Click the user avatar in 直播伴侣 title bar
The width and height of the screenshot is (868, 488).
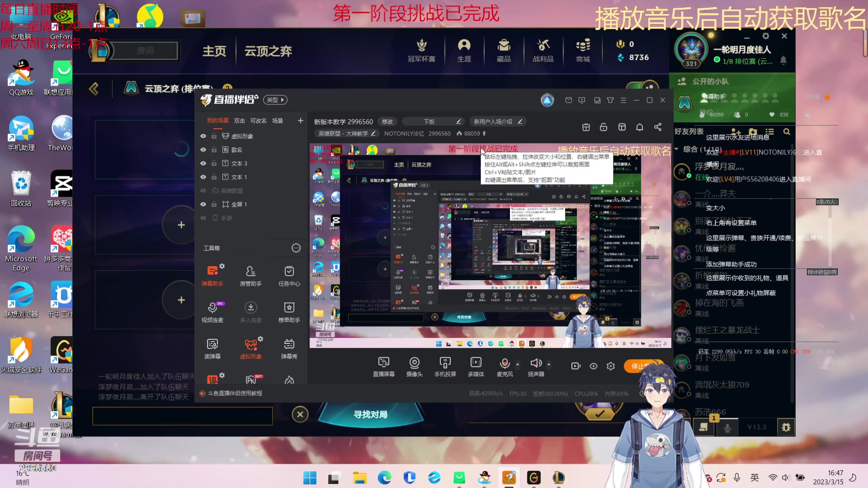547,100
